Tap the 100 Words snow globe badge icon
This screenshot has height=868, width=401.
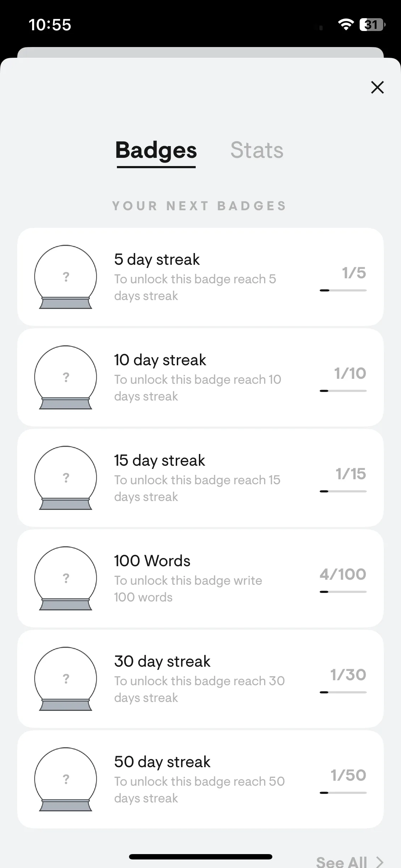66,578
